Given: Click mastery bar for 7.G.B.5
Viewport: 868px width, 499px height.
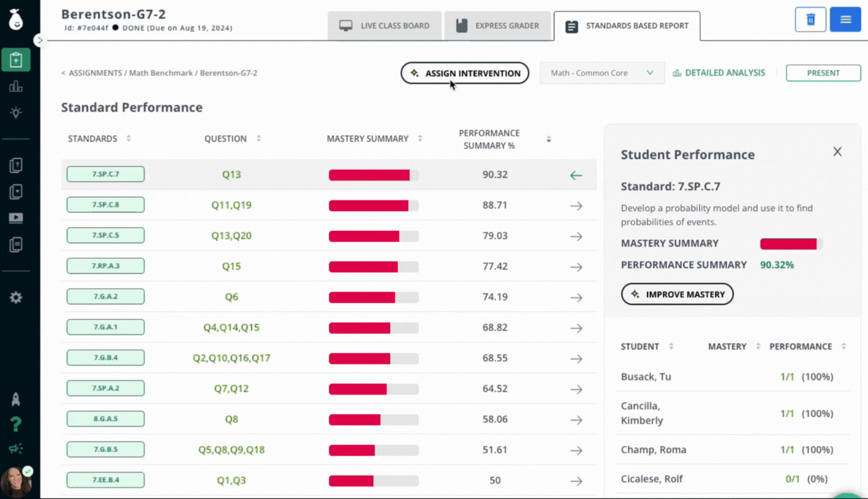Looking at the screenshot, I should click(374, 450).
